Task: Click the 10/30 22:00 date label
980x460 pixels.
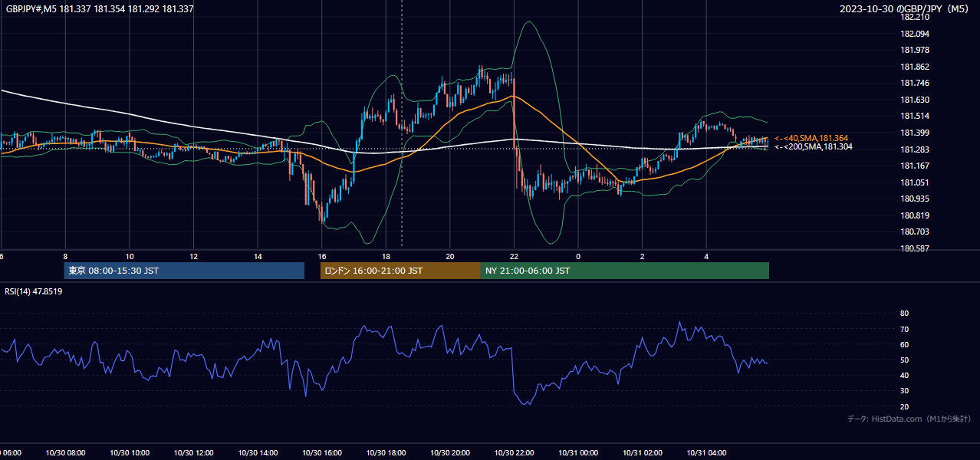Action: click(x=514, y=453)
